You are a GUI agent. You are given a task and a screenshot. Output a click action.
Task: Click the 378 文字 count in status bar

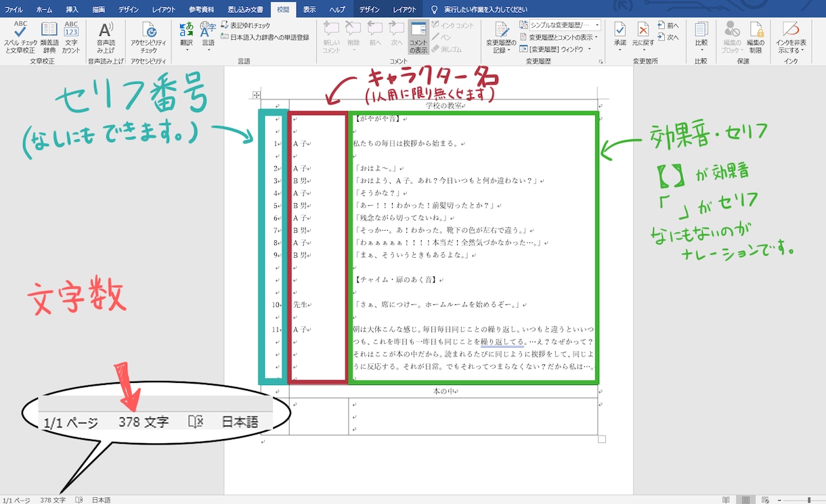pyautogui.click(x=53, y=500)
